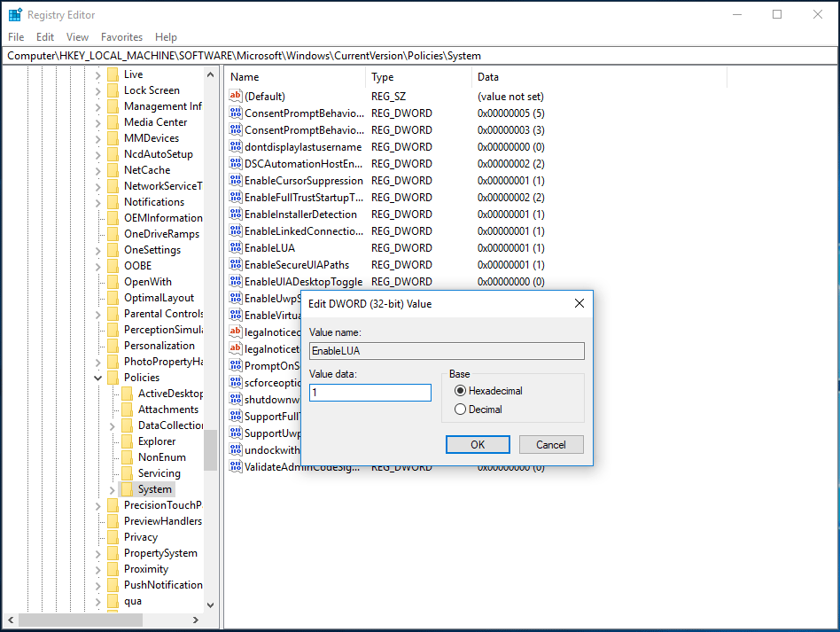Open the Help menu

[x=166, y=37]
